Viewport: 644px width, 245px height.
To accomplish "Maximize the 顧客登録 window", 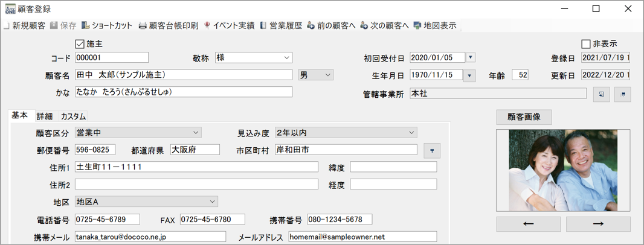I will tap(596, 8).
